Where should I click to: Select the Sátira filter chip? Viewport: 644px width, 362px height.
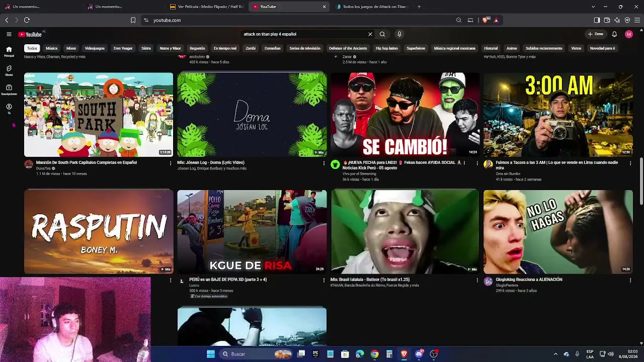(146, 48)
